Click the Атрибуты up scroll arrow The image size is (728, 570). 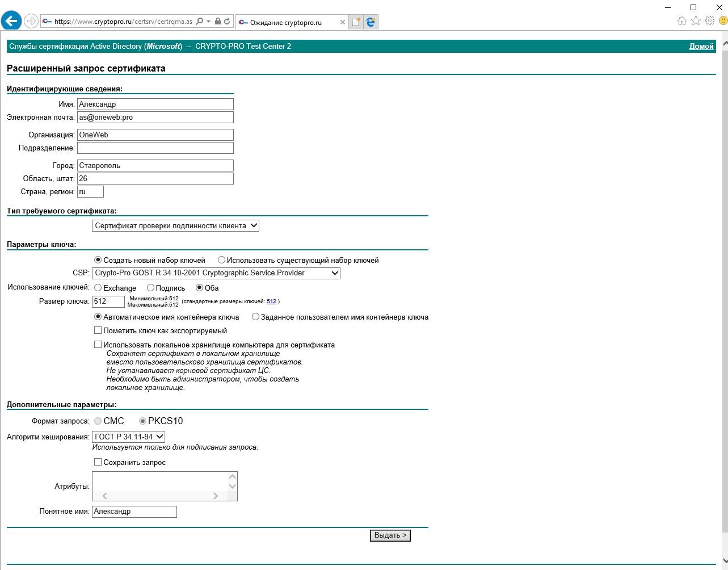click(x=232, y=477)
